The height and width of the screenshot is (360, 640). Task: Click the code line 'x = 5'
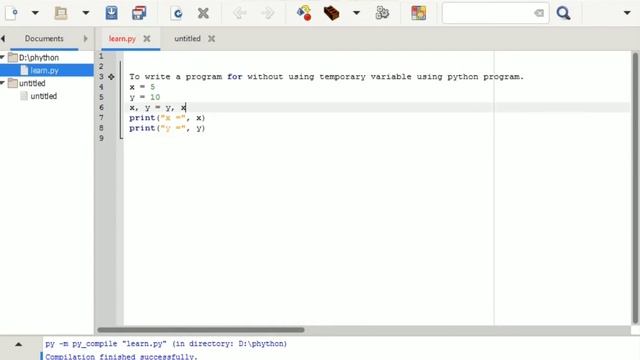tap(142, 87)
